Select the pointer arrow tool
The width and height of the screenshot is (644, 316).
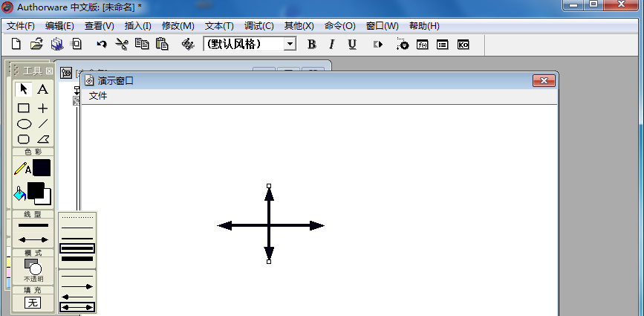24,89
